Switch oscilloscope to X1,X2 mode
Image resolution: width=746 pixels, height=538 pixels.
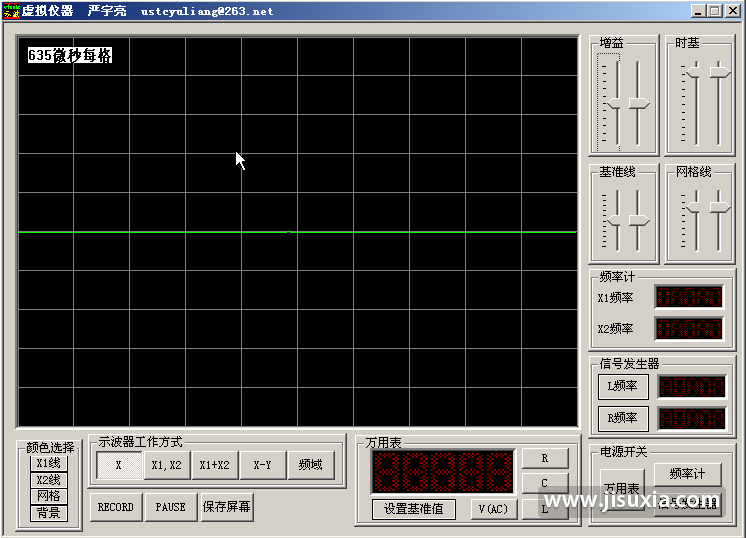(x=166, y=465)
